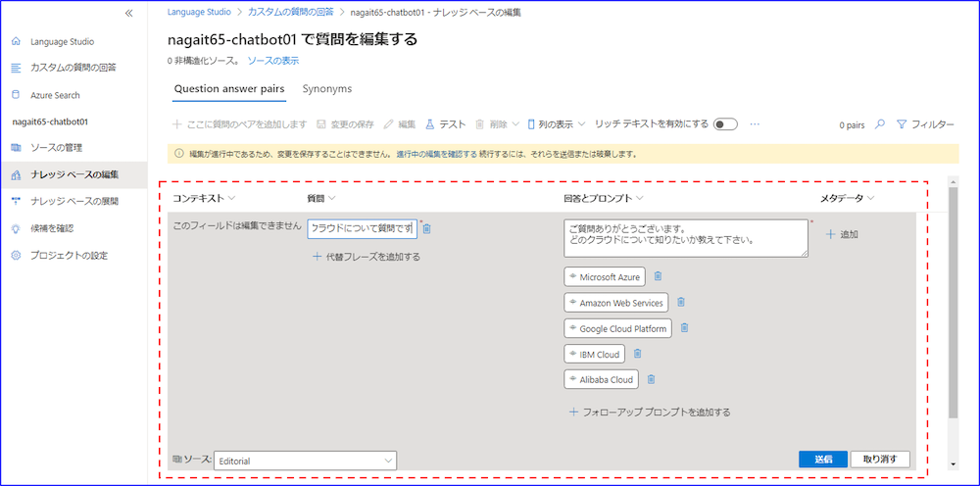
Task: Add metadata with the 追加 button
Action: (x=842, y=235)
